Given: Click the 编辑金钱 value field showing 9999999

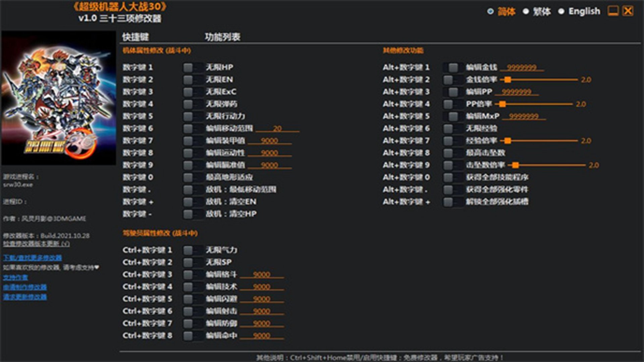Looking at the screenshot, I should 522,67.
